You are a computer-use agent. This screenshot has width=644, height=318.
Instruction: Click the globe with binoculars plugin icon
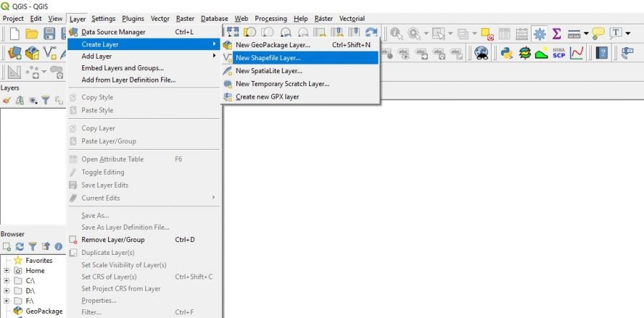[x=481, y=52]
